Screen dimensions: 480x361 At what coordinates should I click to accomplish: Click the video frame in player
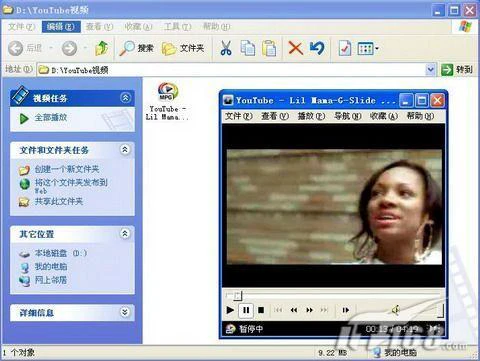pyautogui.click(x=334, y=207)
